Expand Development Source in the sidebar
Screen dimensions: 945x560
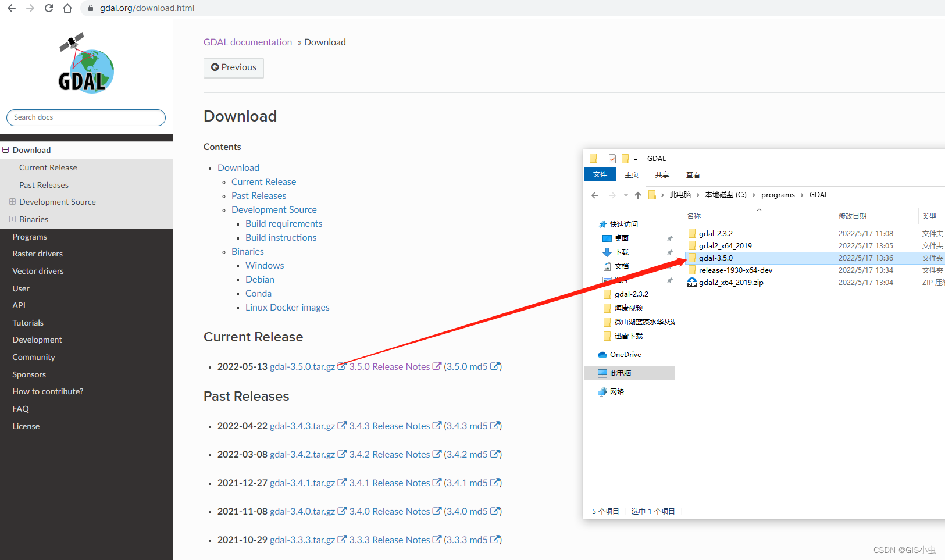12,202
